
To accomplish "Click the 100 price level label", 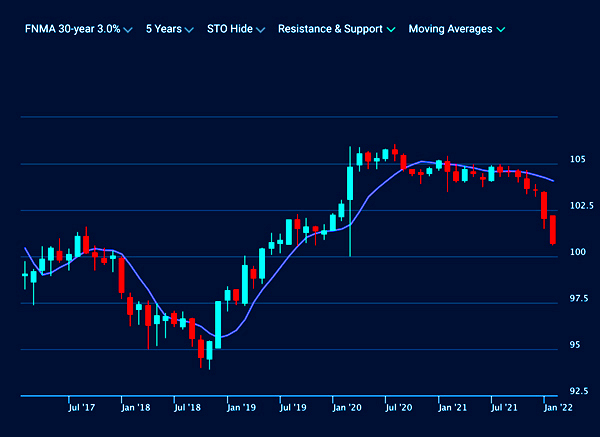I will point(578,252).
